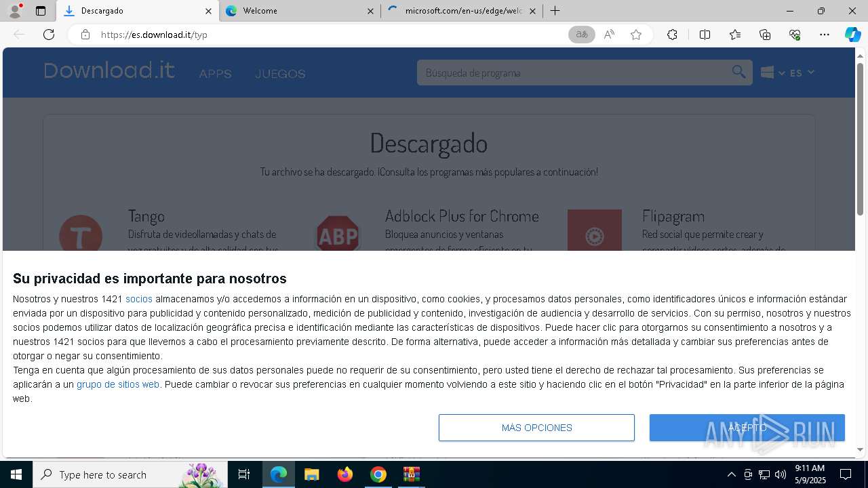868x488 pixels.
Task: Open Adblock Plus for Chrome link
Action: point(462,216)
